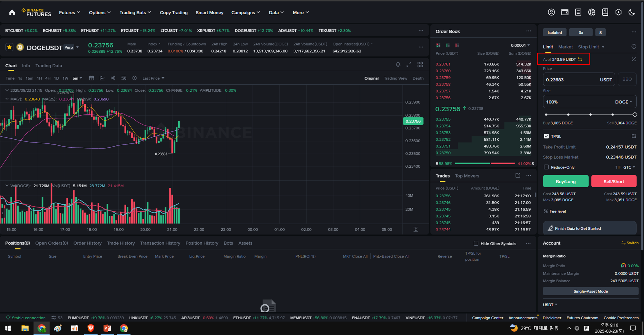Click transfer icon next to available balance
644x335 pixels.
(580, 59)
